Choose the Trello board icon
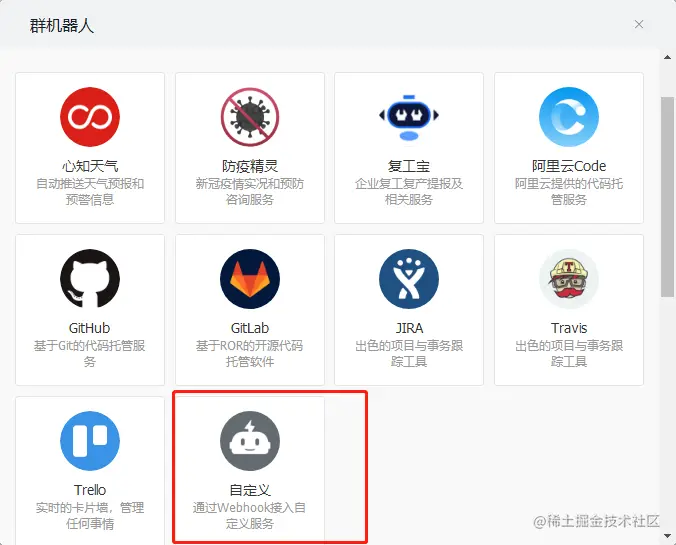 (90, 441)
